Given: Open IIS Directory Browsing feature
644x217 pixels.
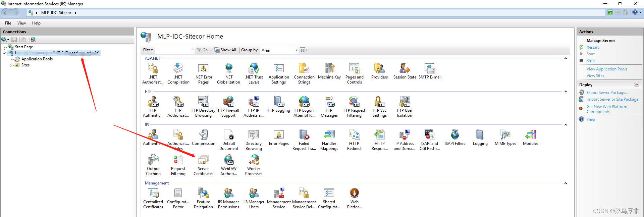Looking at the screenshot, I should tap(254, 140).
